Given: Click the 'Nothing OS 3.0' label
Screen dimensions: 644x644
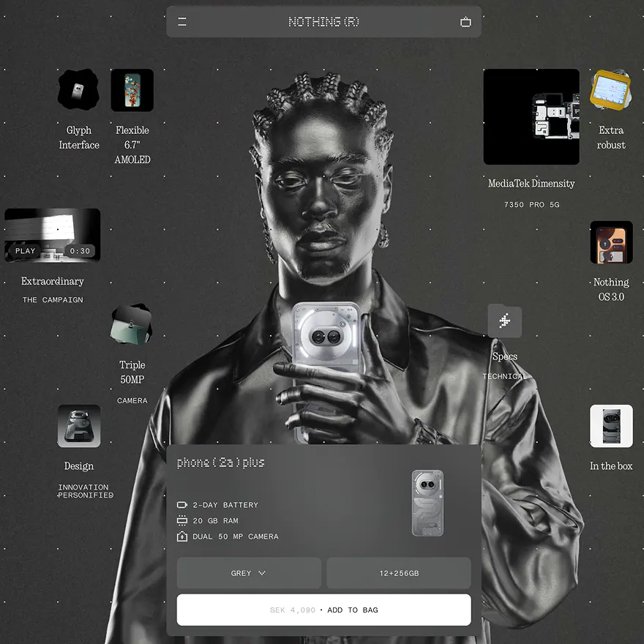Looking at the screenshot, I should [x=611, y=289].
